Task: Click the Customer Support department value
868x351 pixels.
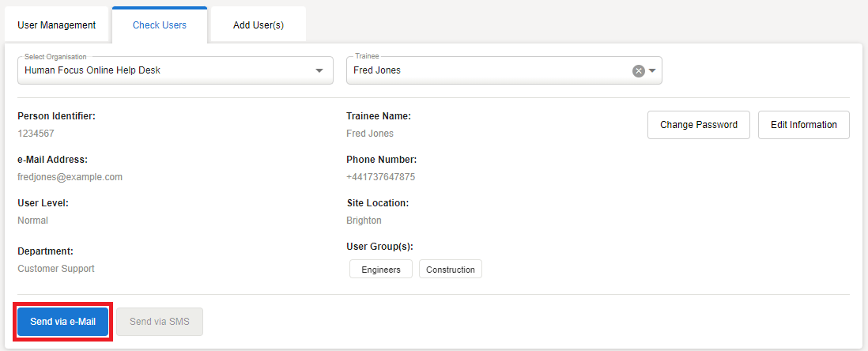Action: click(56, 269)
